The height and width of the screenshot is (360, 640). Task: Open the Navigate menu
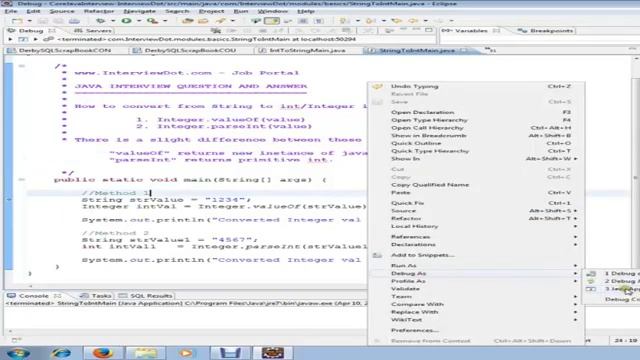tap(140, 11)
